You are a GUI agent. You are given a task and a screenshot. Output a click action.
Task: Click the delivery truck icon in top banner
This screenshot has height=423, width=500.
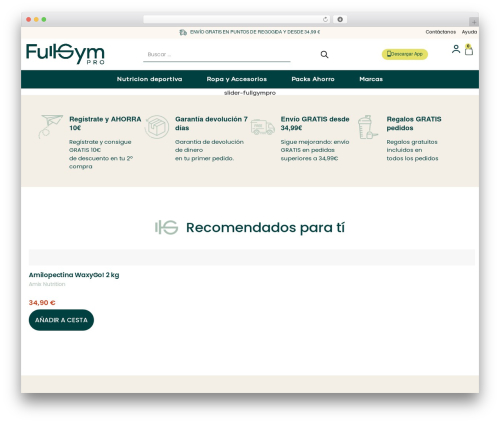click(x=183, y=32)
